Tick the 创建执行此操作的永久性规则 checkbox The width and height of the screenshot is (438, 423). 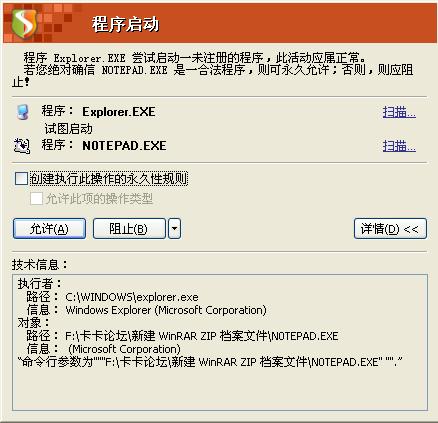tap(21, 179)
